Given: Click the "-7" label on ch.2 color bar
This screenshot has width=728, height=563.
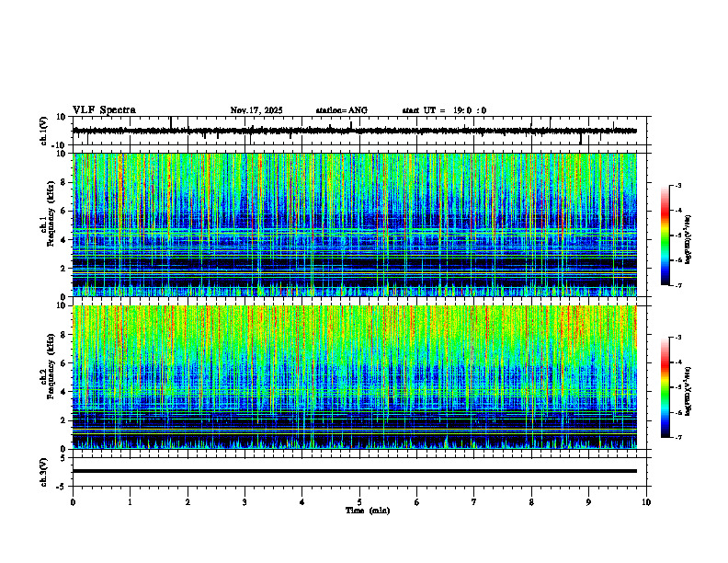Looking at the screenshot, I should pyautogui.click(x=677, y=438).
